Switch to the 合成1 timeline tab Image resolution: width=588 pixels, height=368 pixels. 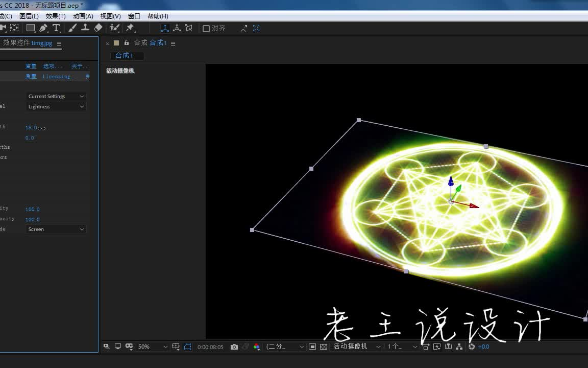tap(126, 56)
